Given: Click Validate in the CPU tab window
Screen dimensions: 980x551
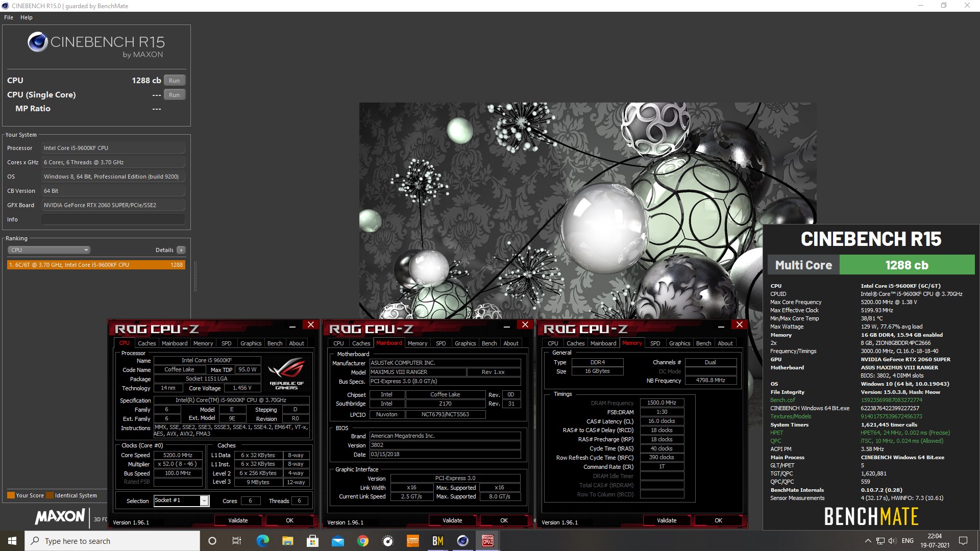Looking at the screenshot, I should point(238,520).
